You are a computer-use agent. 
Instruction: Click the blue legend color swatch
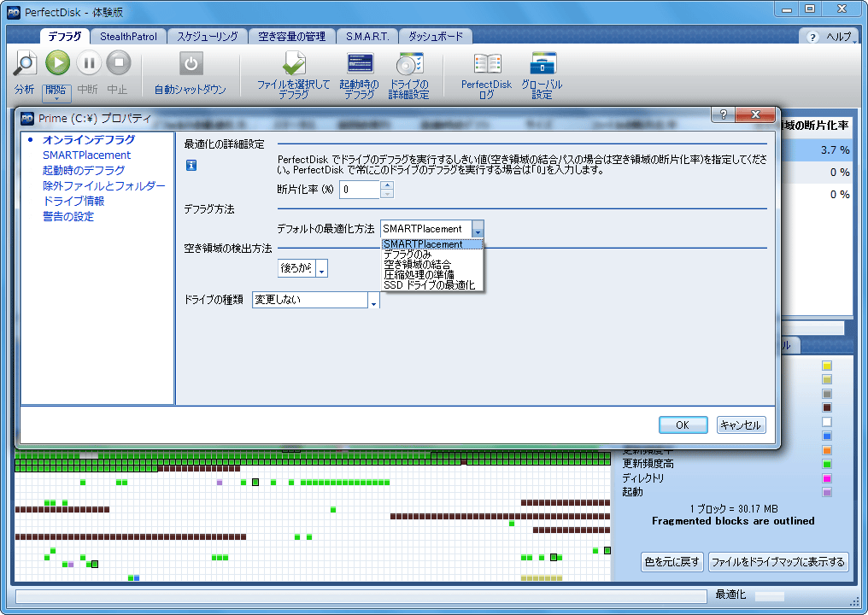coord(827,436)
